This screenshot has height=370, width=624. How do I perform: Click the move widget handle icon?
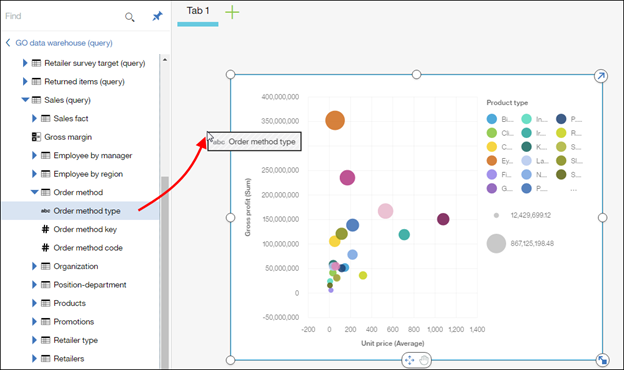tap(409, 360)
